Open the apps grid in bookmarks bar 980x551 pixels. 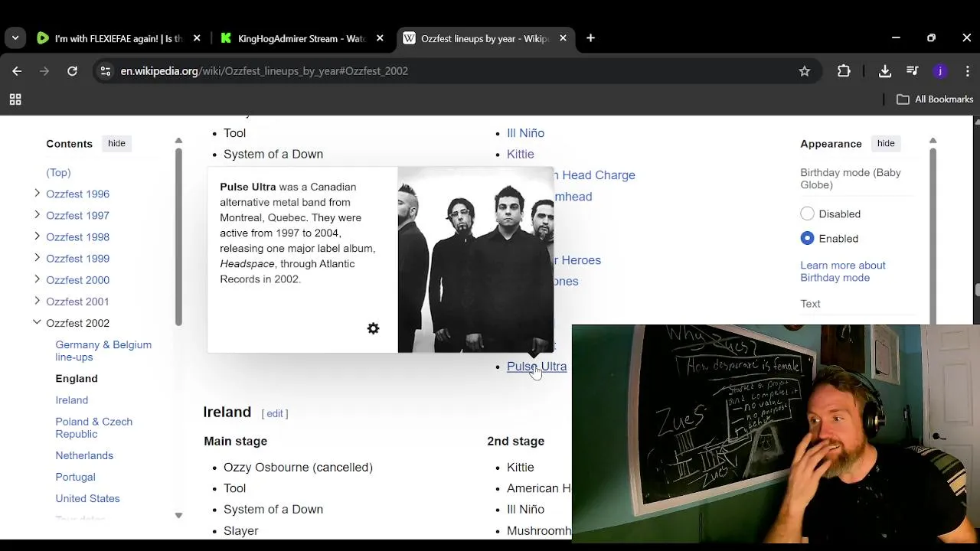pos(15,99)
